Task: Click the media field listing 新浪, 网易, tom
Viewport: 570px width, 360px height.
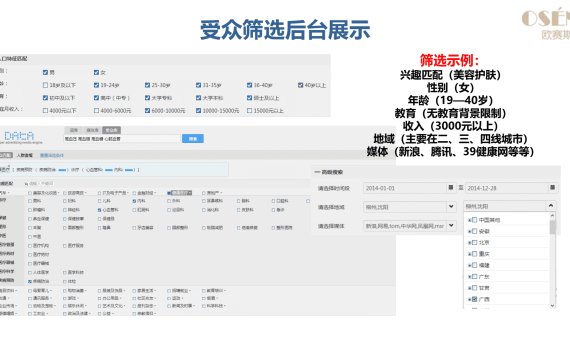Action: pyautogui.click(x=405, y=226)
